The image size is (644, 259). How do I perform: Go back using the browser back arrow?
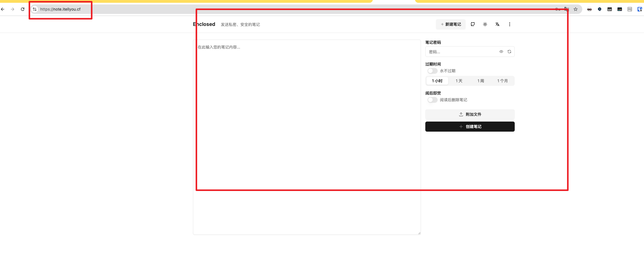tap(3, 9)
